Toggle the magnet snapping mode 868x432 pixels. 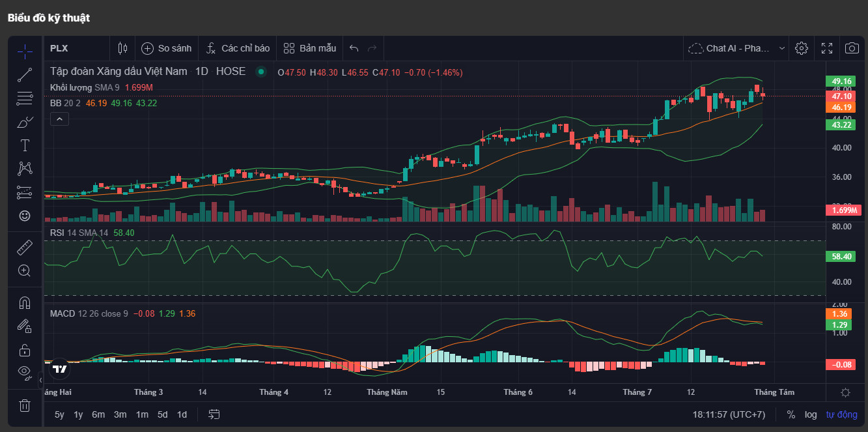[x=25, y=303]
